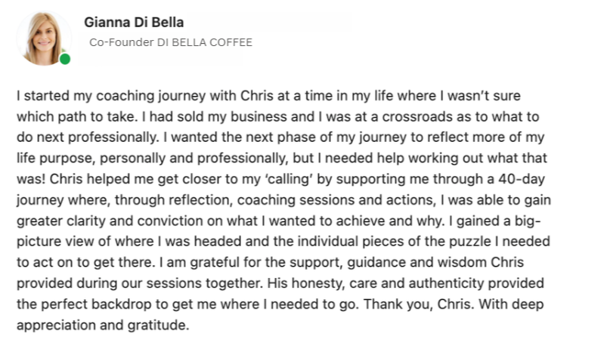This screenshot has height=364, width=607.
Task: Click the word 'puzzle' in the testimonial
Action: point(470,242)
